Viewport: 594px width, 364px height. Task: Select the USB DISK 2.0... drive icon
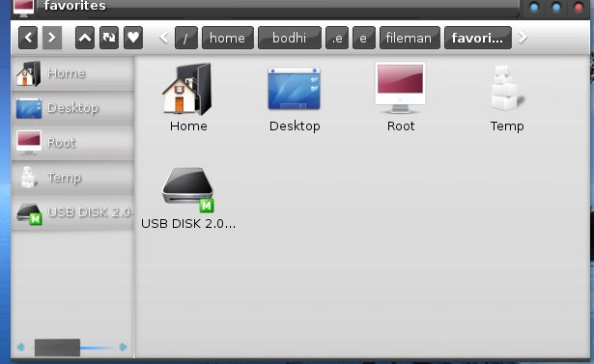[188, 189]
